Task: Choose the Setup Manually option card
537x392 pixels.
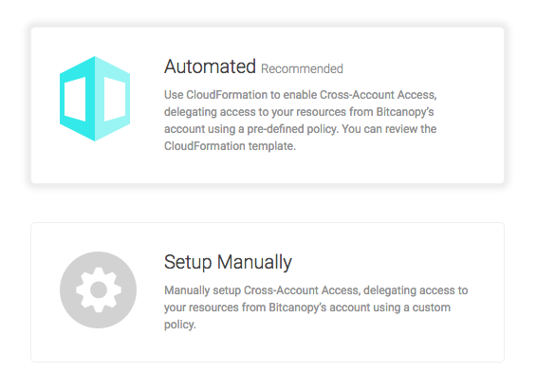Action: tap(268, 292)
